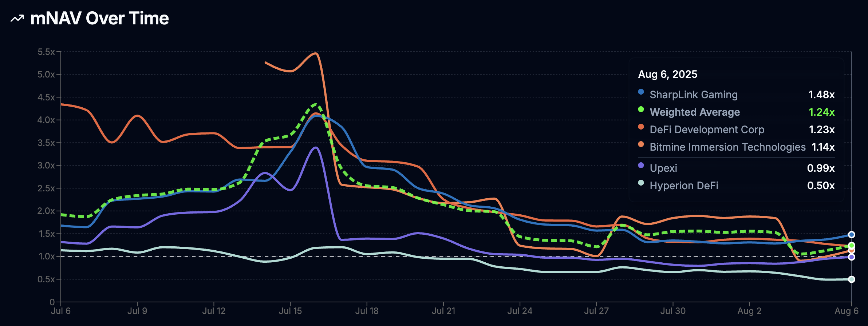Click the blue SharpLink Gaming legend dot
Viewport: 868px width, 326px height.
[641, 92]
